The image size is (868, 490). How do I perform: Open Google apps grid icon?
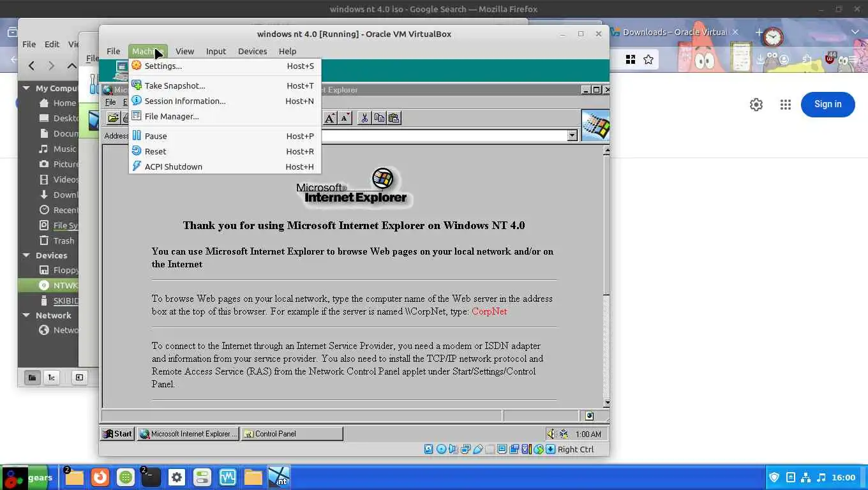pyautogui.click(x=786, y=105)
